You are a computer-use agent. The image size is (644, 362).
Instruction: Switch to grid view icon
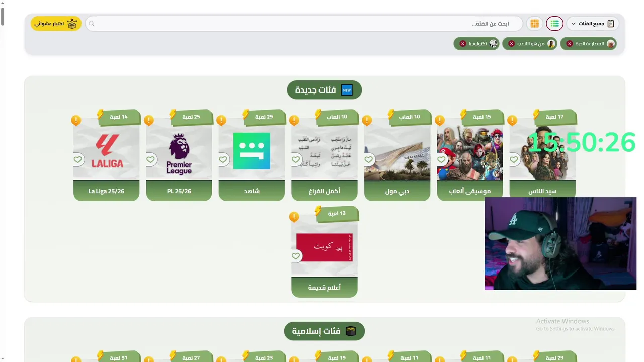click(534, 24)
